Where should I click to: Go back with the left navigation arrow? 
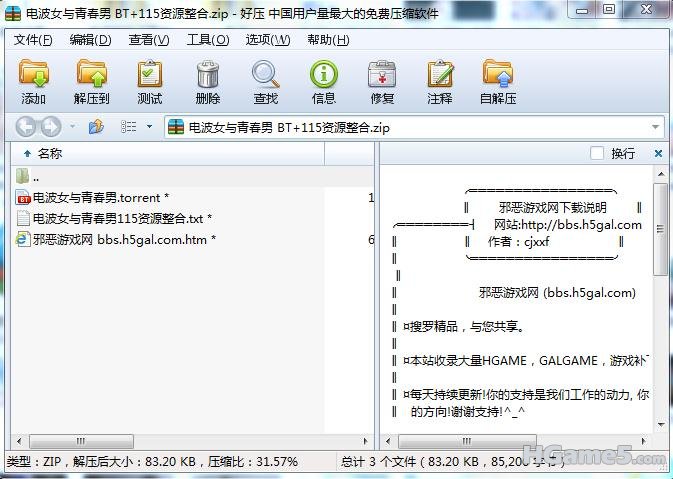(x=25, y=127)
